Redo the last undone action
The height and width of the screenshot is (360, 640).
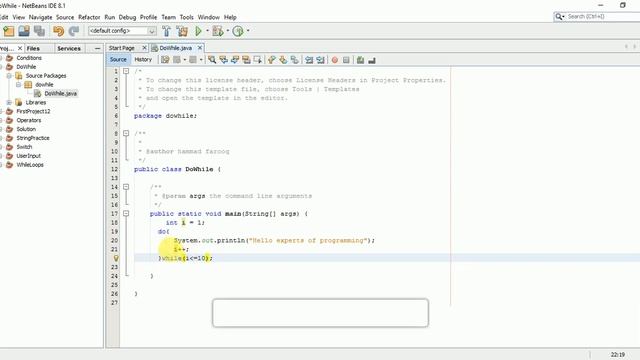(74, 31)
